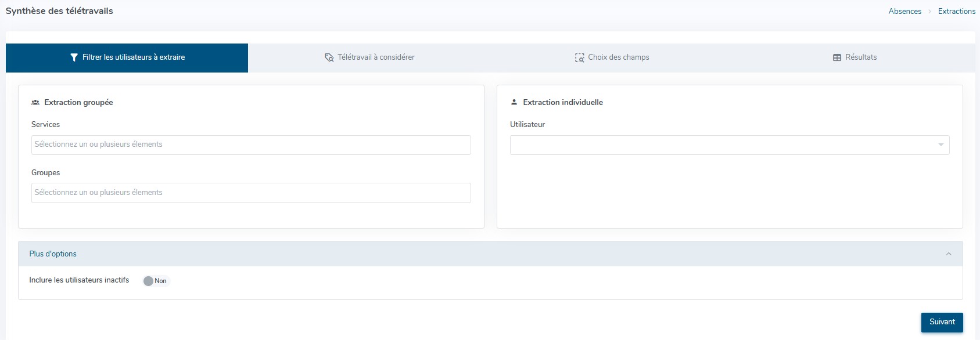Click the funnel icon in the filter tab

(x=74, y=57)
